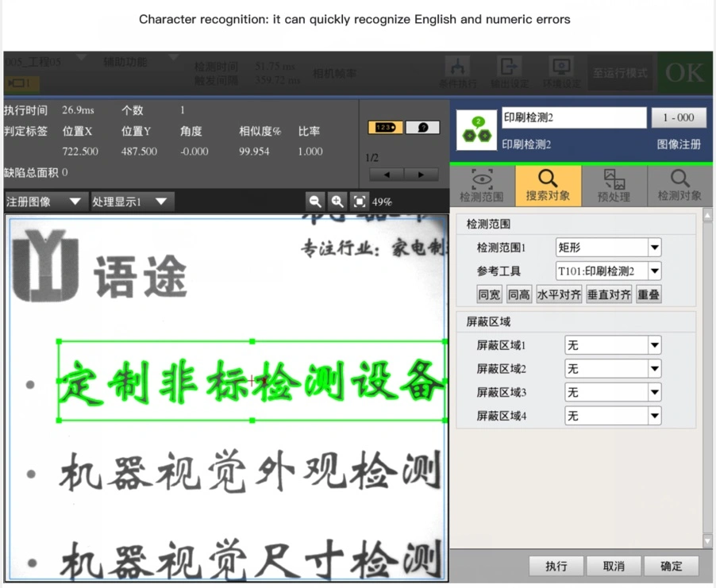Expand the 检测范围1 矩形 dropdown
The image size is (716, 588).
pyautogui.click(x=654, y=248)
